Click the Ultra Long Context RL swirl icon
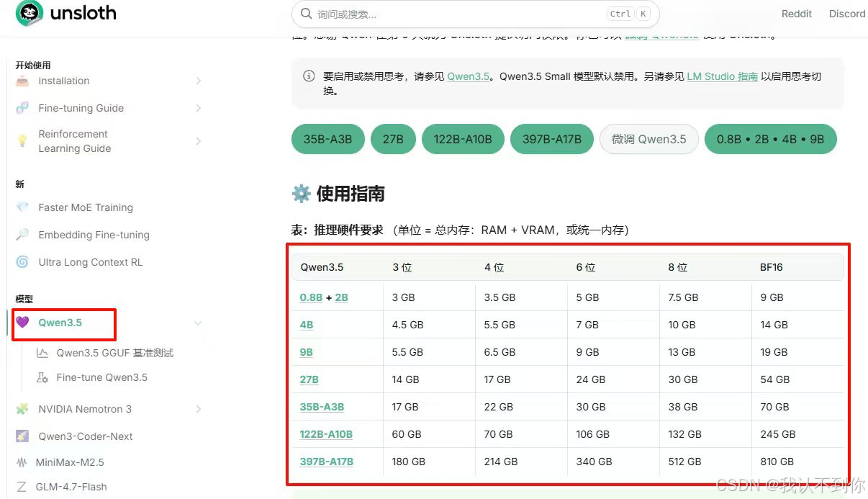The height and width of the screenshot is (499, 868). (x=22, y=262)
